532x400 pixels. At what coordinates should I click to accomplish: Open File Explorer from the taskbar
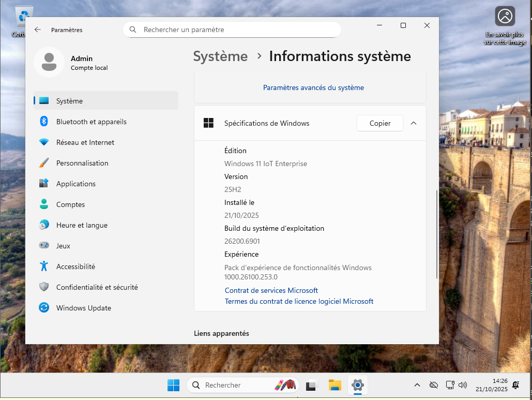coord(335,385)
